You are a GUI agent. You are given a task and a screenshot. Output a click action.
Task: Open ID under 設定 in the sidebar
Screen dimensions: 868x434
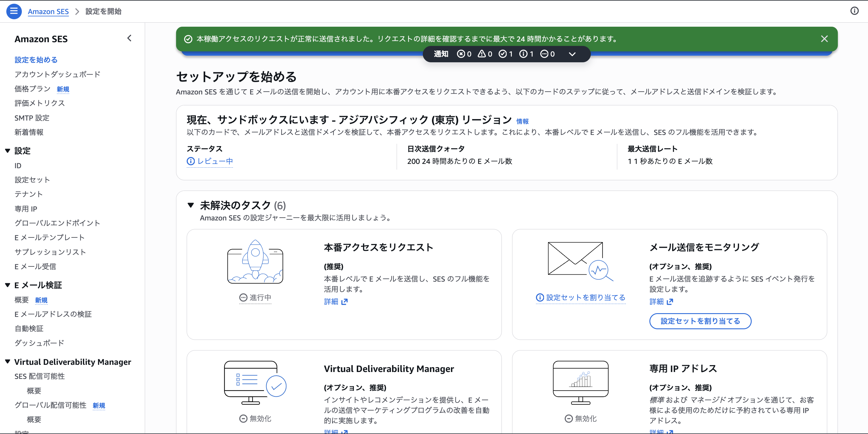coord(18,166)
